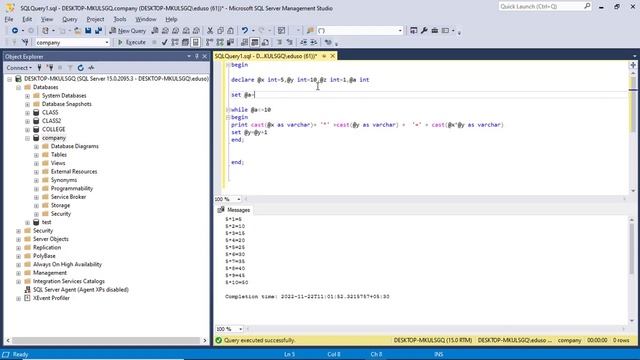This screenshot has width=640, height=360.
Task: Collapse the while block in editor
Action: (228, 110)
